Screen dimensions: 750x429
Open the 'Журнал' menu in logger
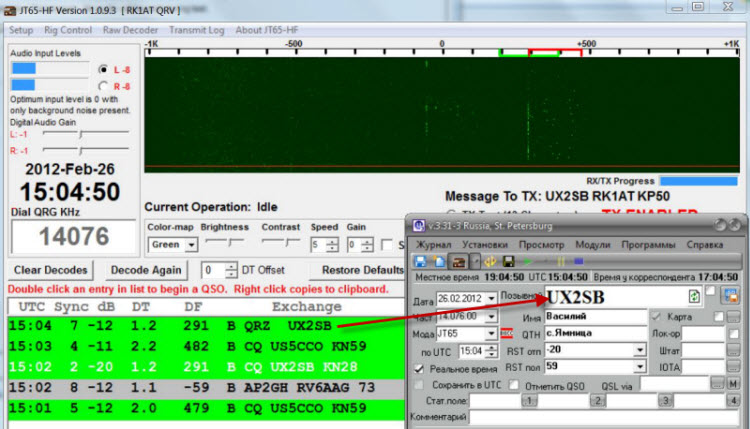point(434,243)
